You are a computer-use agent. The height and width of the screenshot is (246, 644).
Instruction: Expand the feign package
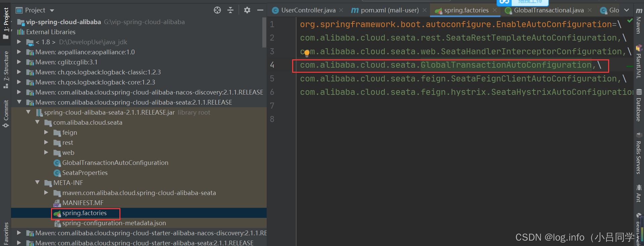(46, 132)
